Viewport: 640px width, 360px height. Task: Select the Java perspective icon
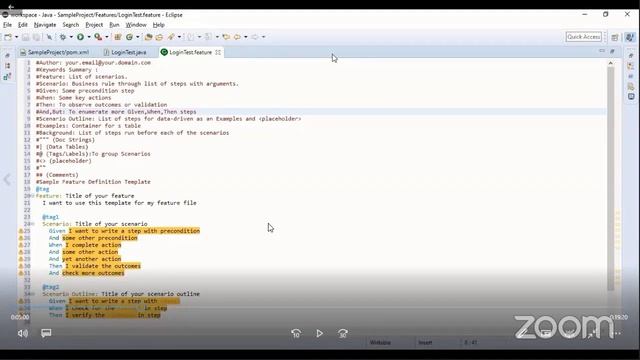click(x=630, y=37)
